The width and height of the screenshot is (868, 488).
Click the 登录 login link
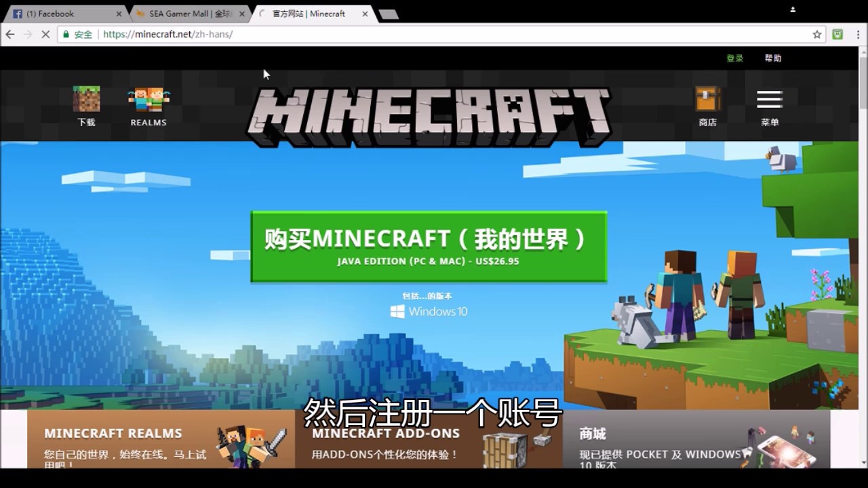click(735, 58)
